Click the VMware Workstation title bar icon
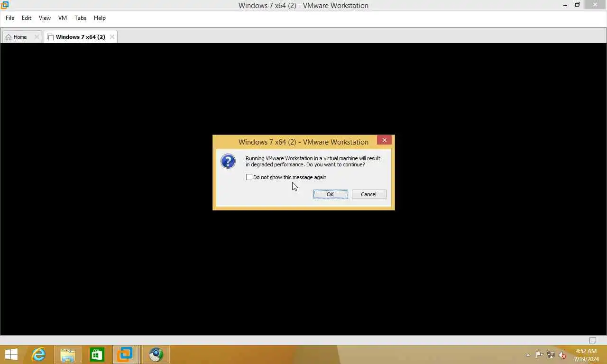The image size is (607, 364). point(5,5)
